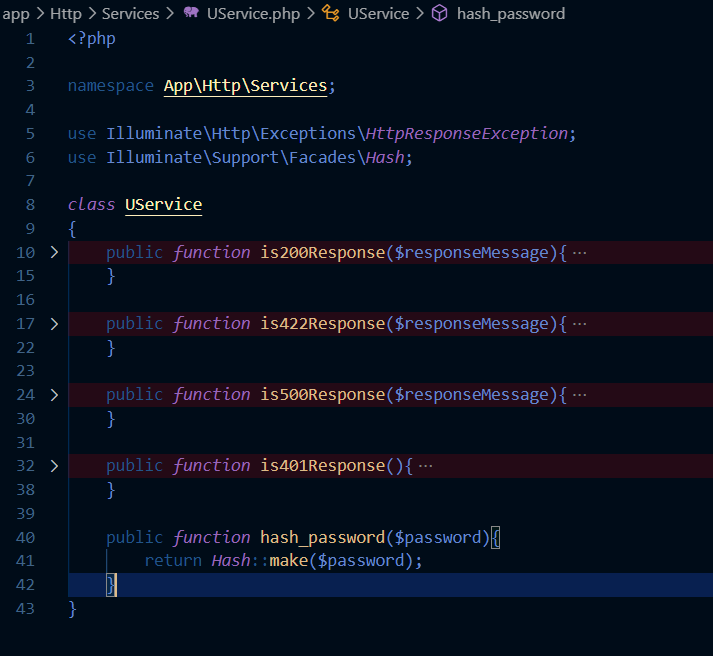The width and height of the screenshot is (713, 656).
Task: Select UService.php in the breadcrumb
Action: click(x=253, y=14)
